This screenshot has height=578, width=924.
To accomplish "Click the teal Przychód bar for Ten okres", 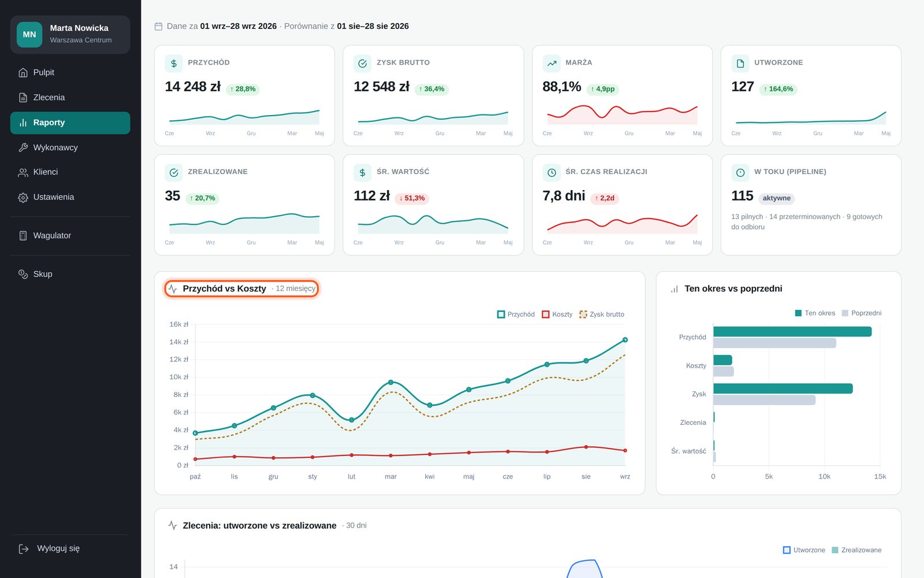I will tap(792, 332).
